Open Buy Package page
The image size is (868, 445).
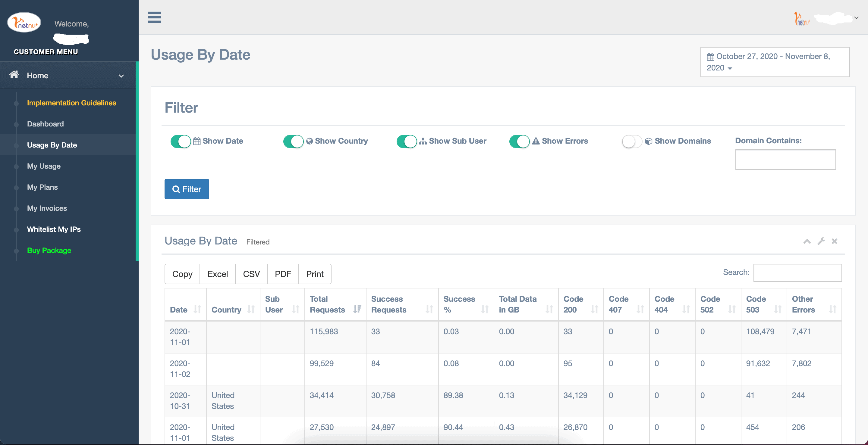pyautogui.click(x=49, y=251)
